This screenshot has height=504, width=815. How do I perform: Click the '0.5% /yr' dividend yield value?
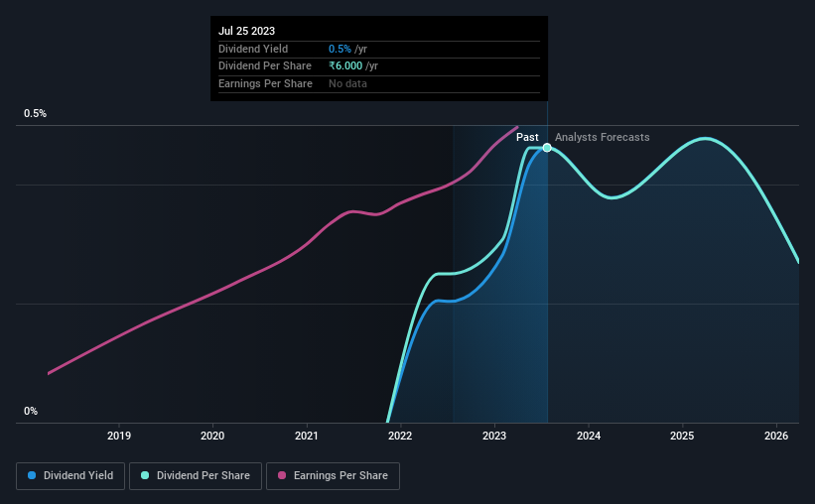[x=347, y=49]
